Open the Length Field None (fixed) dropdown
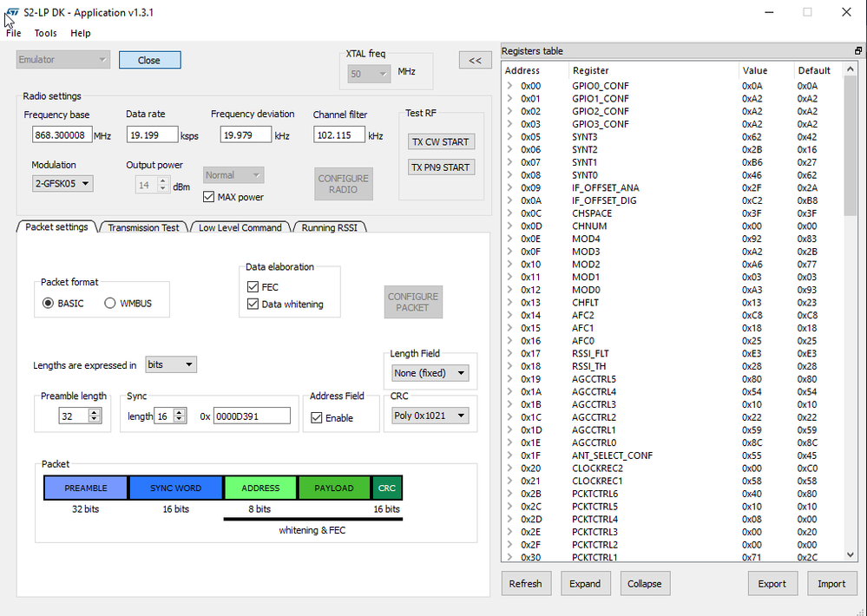Viewport: 867px width, 616px height. point(430,373)
